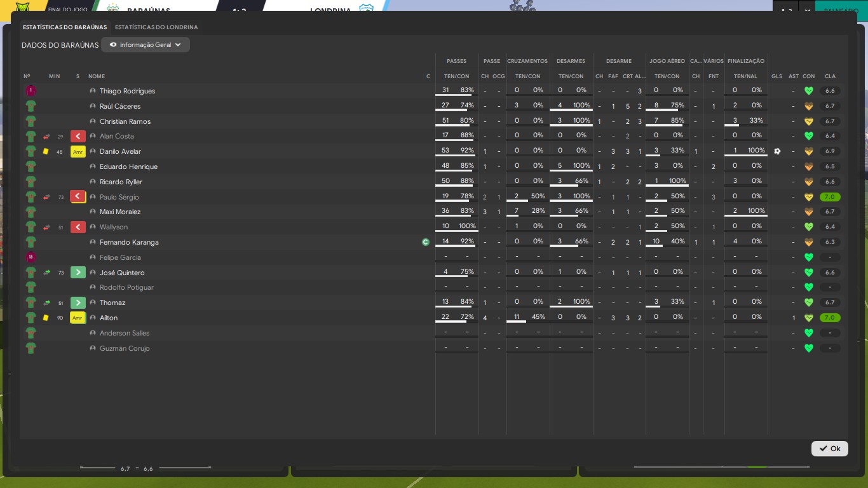
Task: Click Alan Costa's red substituted-off arrow
Action: click(78, 136)
